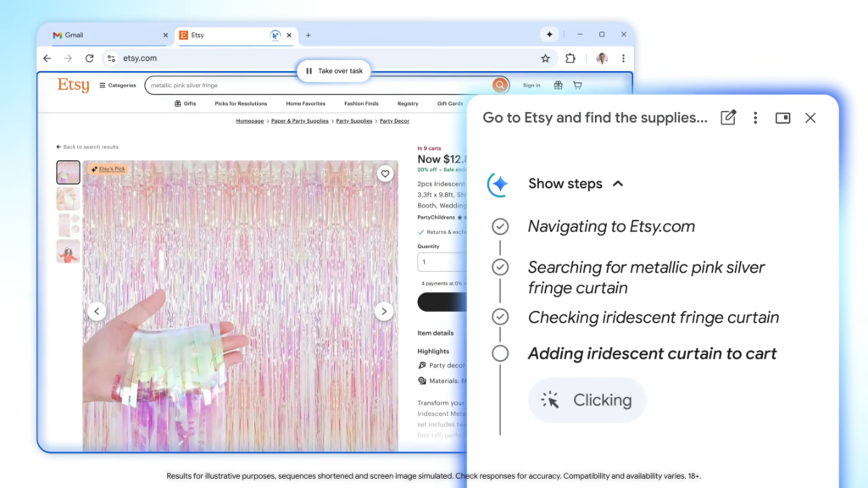The height and width of the screenshot is (488, 868).
Task: Select the first product thumbnail image
Action: pos(68,172)
